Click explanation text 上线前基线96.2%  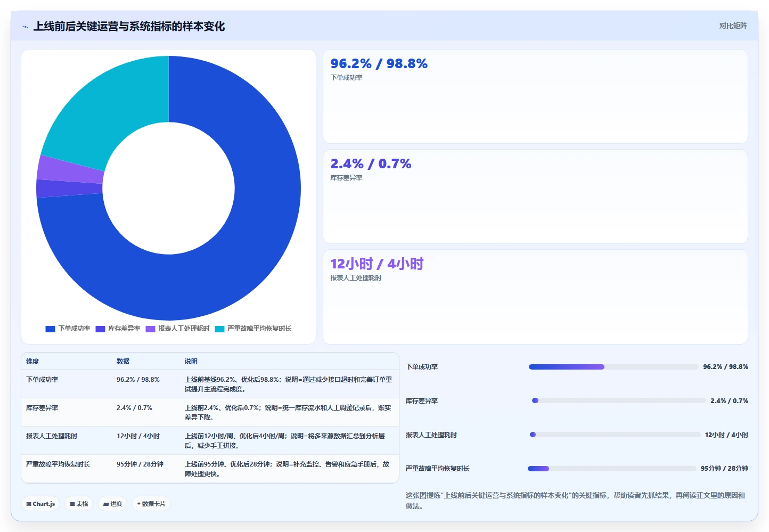pyautogui.click(x=288, y=384)
